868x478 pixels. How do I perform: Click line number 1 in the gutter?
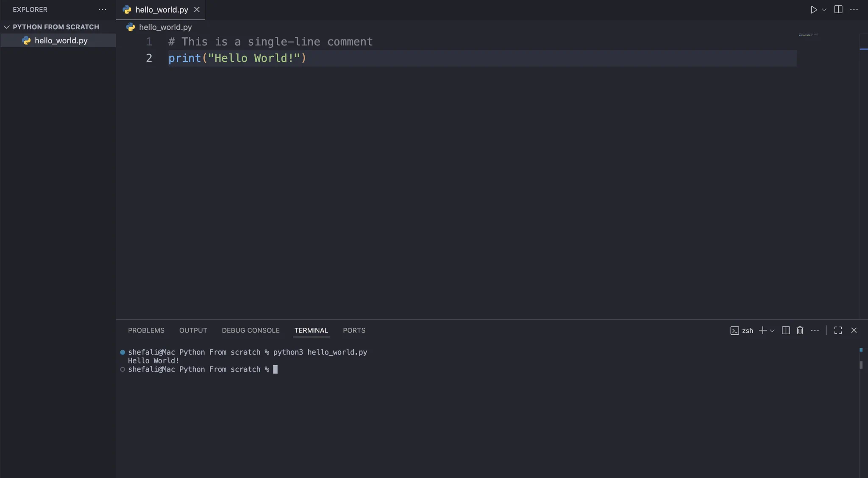(149, 42)
